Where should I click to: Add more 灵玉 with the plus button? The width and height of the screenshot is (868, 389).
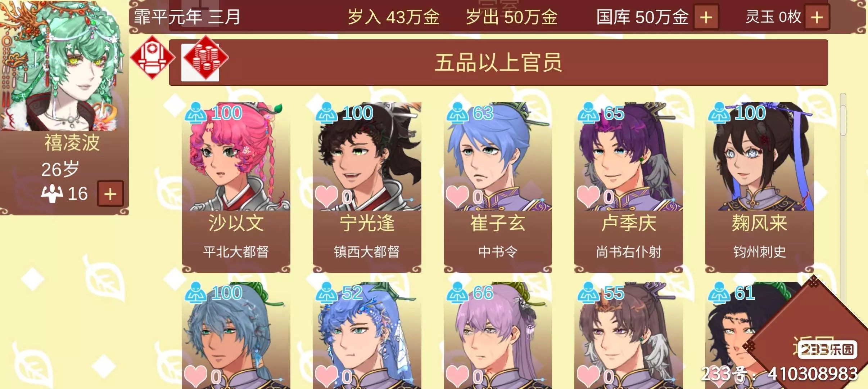click(817, 17)
